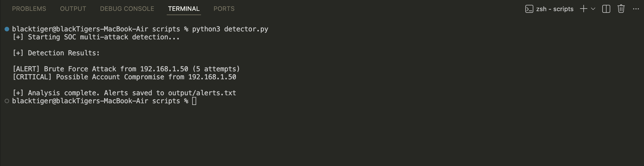Click detector.py in the command line
644x166 pixels.
point(246,29)
